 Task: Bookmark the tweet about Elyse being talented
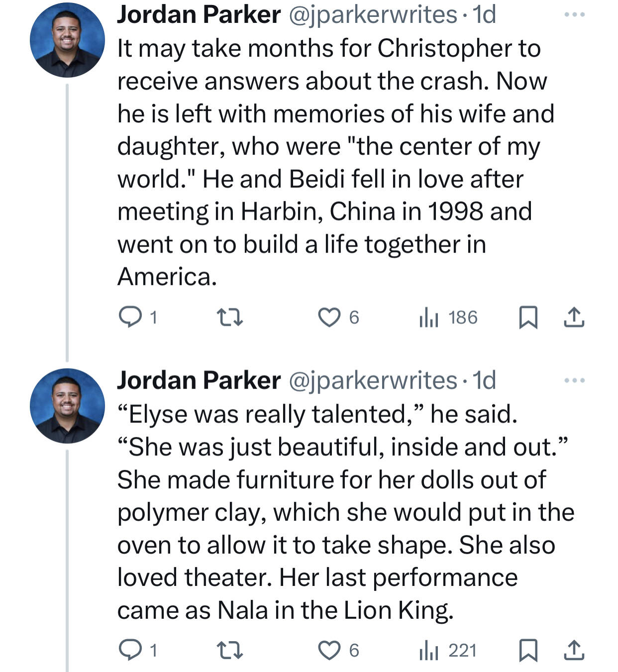coord(528,651)
